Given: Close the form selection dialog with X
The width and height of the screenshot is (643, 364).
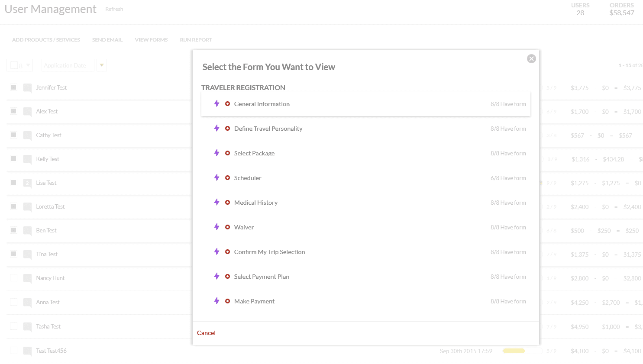Looking at the screenshot, I should pos(531,59).
